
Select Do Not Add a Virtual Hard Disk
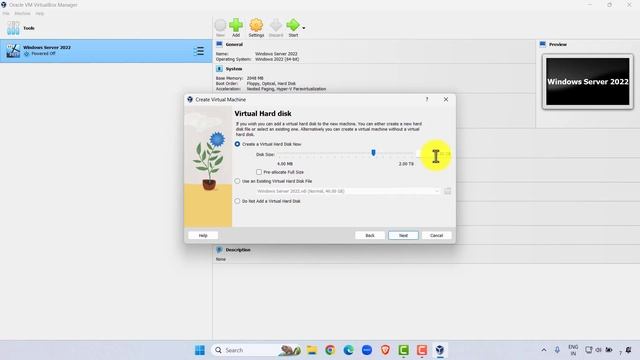click(237, 201)
